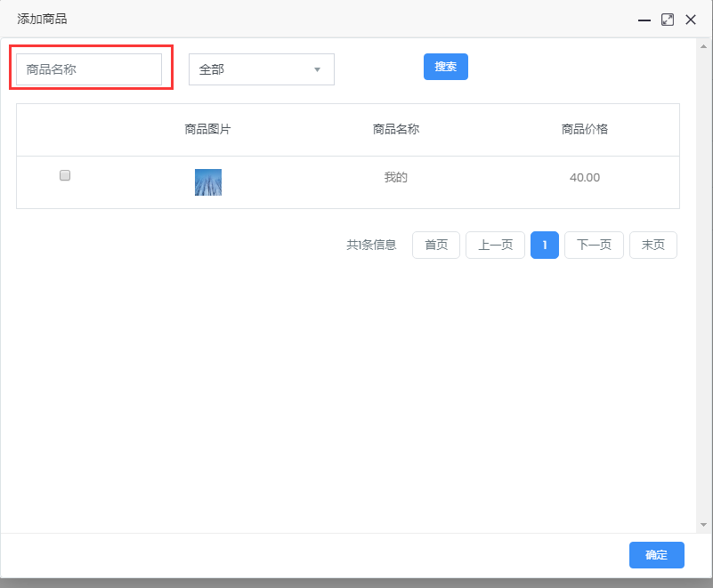The image size is (713, 588).
Task: Minimize the 添加商品 dialog
Action: point(644,20)
